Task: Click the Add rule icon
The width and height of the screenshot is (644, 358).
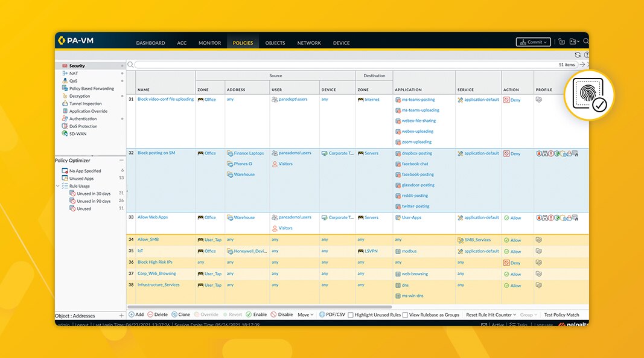Action: tap(132, 315)
